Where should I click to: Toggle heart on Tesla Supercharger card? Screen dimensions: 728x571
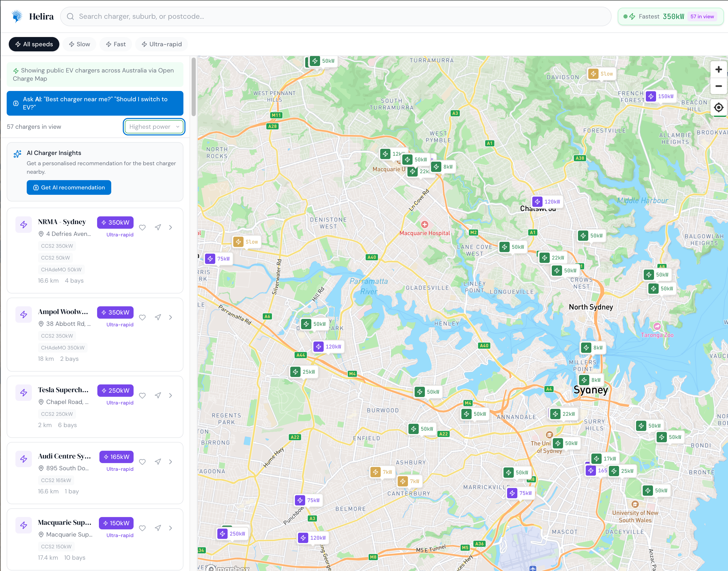point(142,395)
